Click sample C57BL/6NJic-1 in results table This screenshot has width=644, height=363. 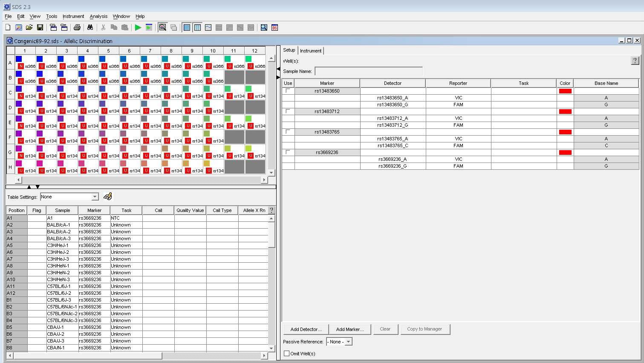(62, 307)
